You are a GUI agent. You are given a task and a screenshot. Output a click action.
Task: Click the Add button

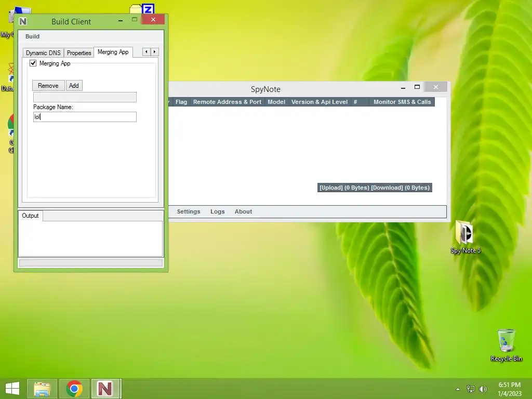coord(74,86)
